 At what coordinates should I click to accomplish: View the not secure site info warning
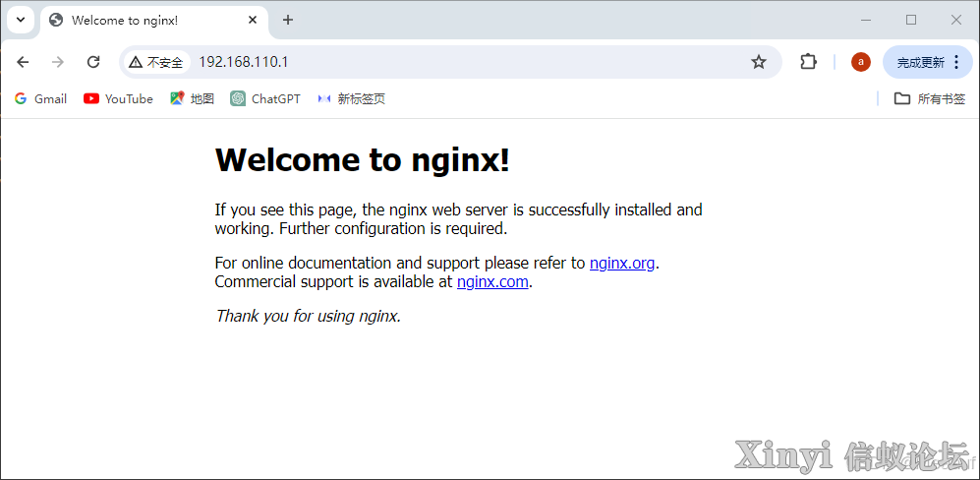pos(156,62)
